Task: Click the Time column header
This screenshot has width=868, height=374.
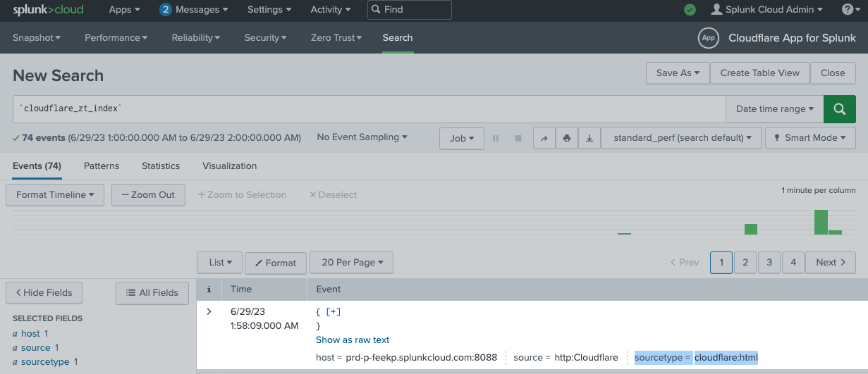Action: pos(241,289)
